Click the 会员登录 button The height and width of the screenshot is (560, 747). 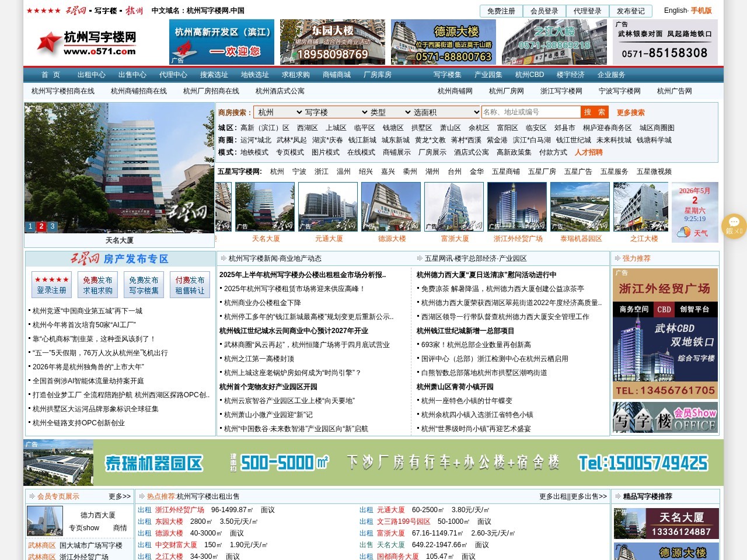tap(544, 11)
